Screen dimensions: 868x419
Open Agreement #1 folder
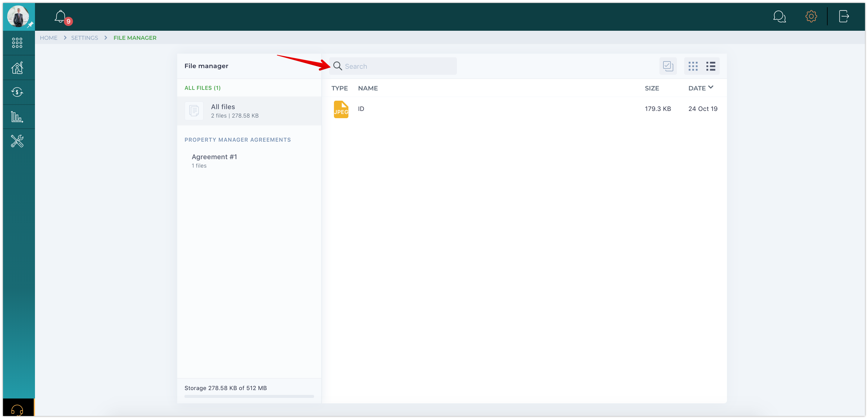249,161
